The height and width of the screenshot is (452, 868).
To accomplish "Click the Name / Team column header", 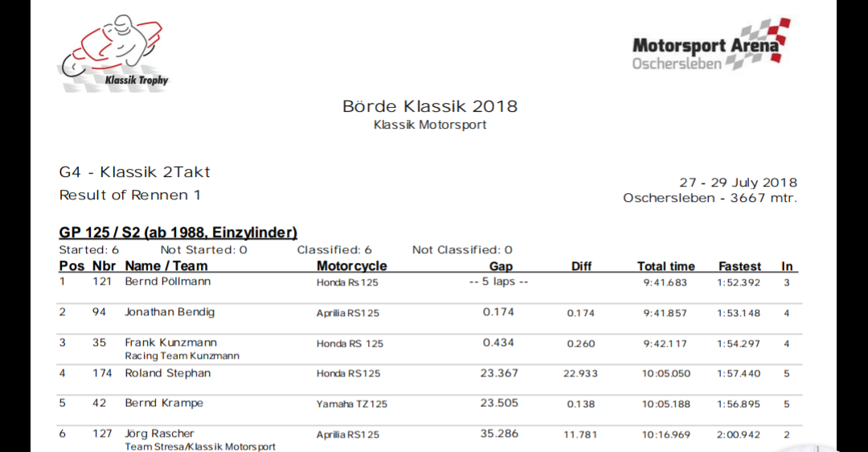I will pyautogui.click(x=166, y=266).
